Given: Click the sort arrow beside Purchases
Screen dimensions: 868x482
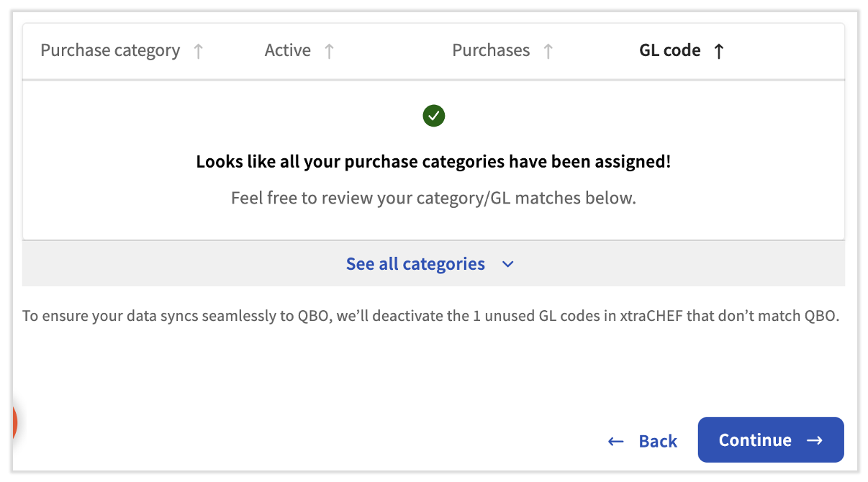Looking at the screenshot, I should point(548,50).
